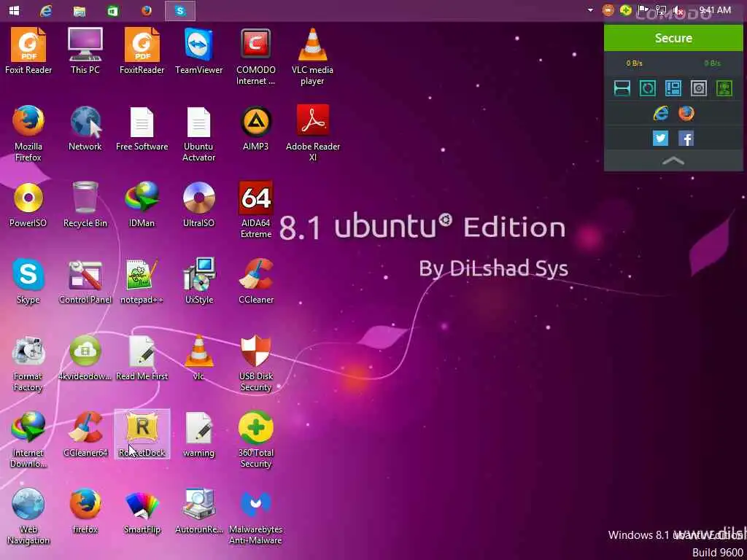Open USB Disk Security shortcut
This screenshot has width=747, height=560.
[256, 363]
